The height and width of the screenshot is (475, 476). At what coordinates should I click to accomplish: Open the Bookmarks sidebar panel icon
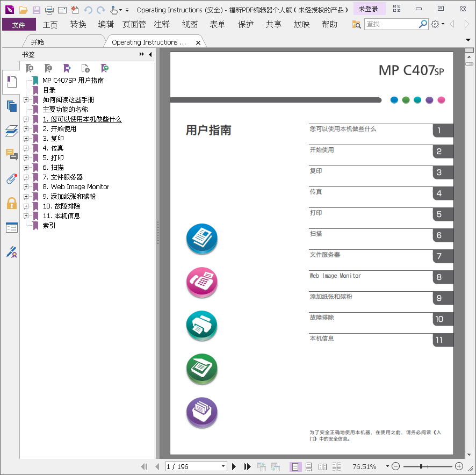(x=11, y=82)
